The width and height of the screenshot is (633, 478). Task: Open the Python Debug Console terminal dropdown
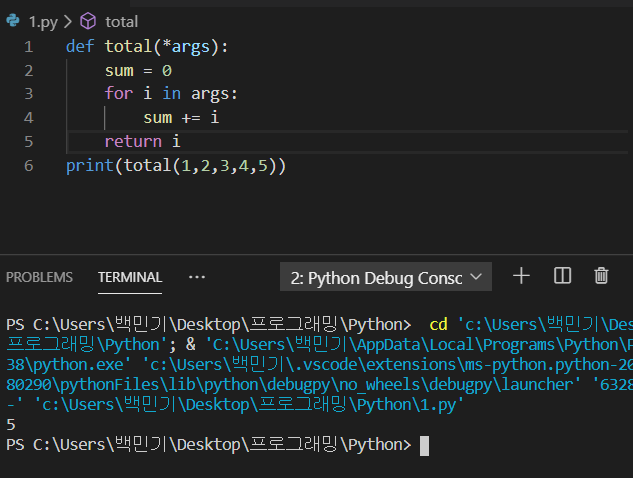[386, 277]
